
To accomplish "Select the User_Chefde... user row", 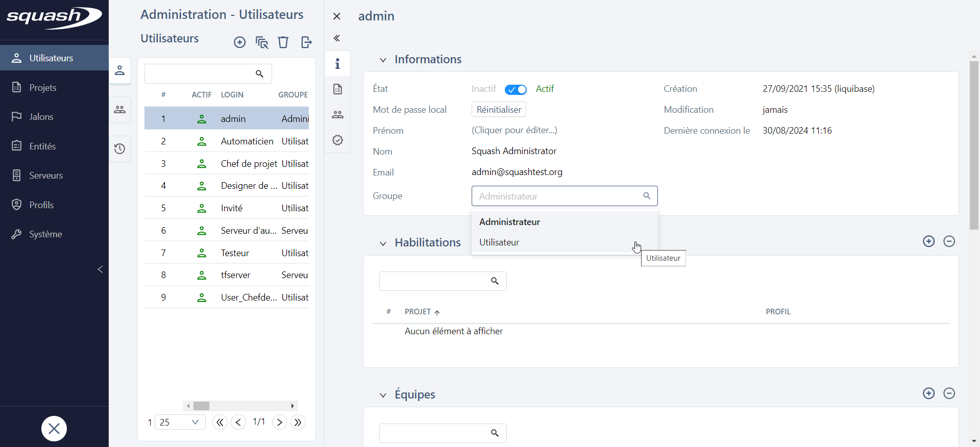I will click(227, 297).
